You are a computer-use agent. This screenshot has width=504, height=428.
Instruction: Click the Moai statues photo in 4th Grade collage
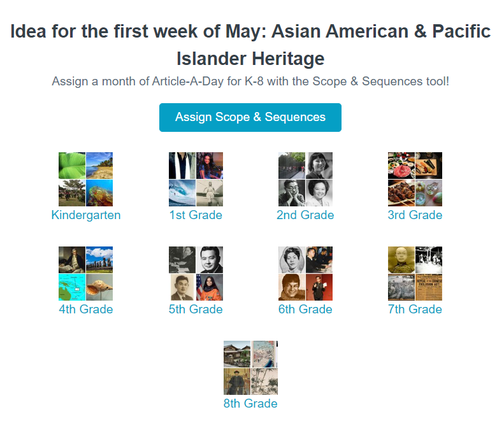(99, 259)
